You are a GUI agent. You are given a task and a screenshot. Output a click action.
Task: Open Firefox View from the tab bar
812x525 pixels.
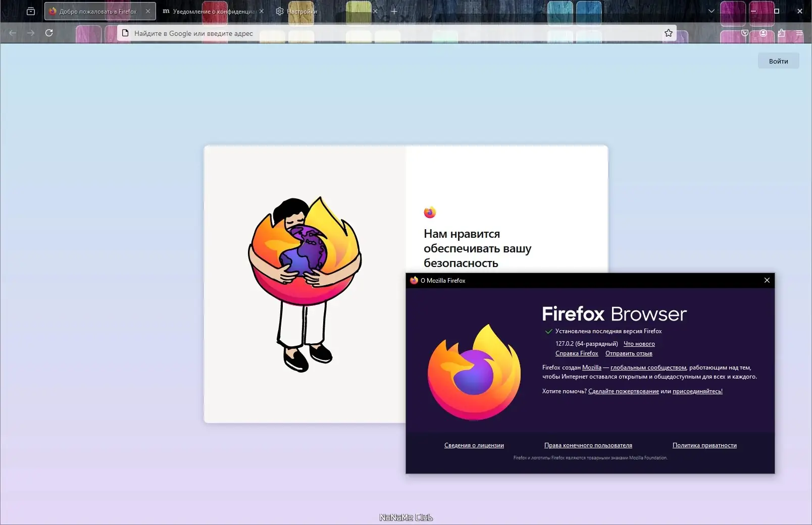31,11
